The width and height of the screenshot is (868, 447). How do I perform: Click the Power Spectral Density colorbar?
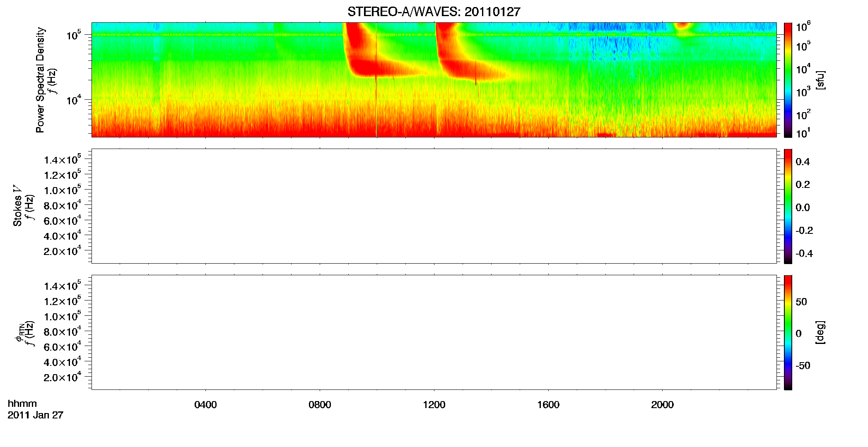788,80
